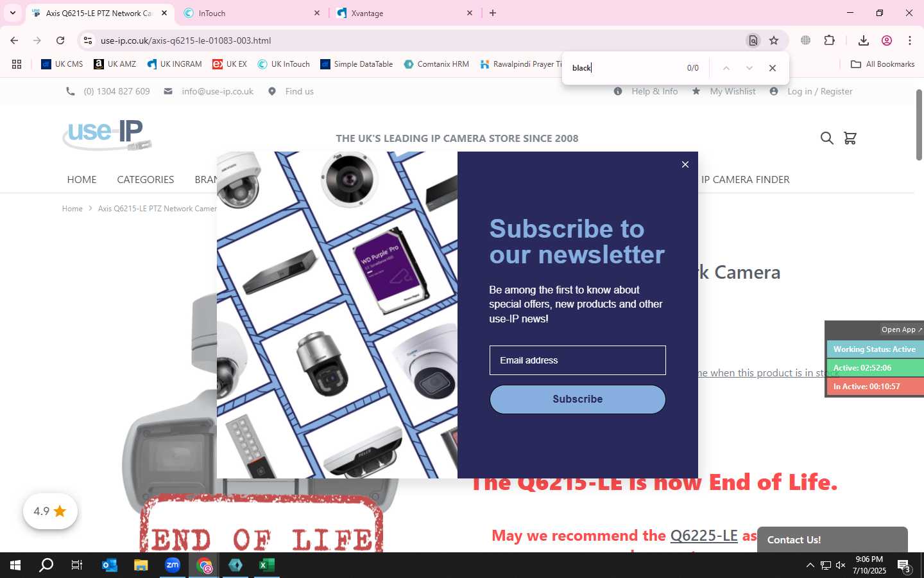
Task: Open the Downloads icon
Action: 864,40
